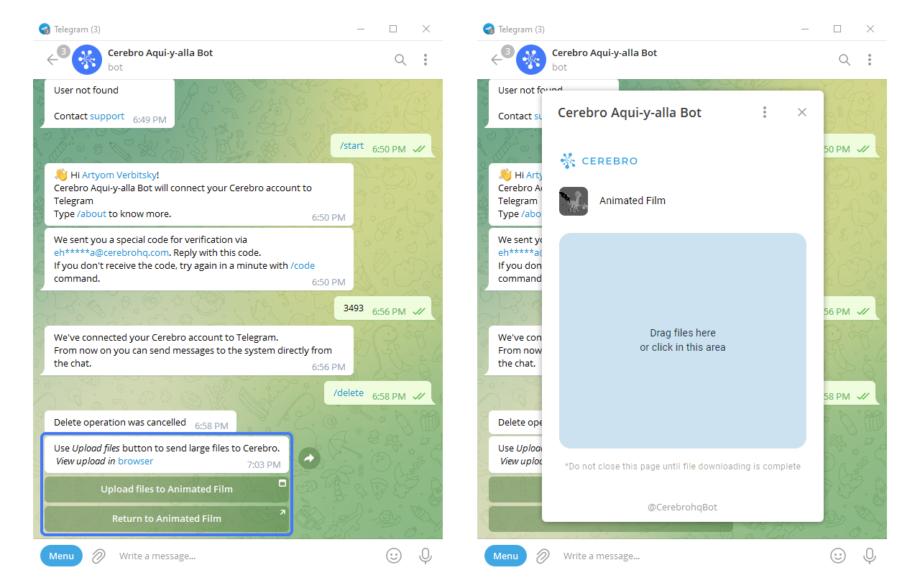Open search in right Telegram window
The width and height of the screenshot is (920, 588).
[845, 60]
